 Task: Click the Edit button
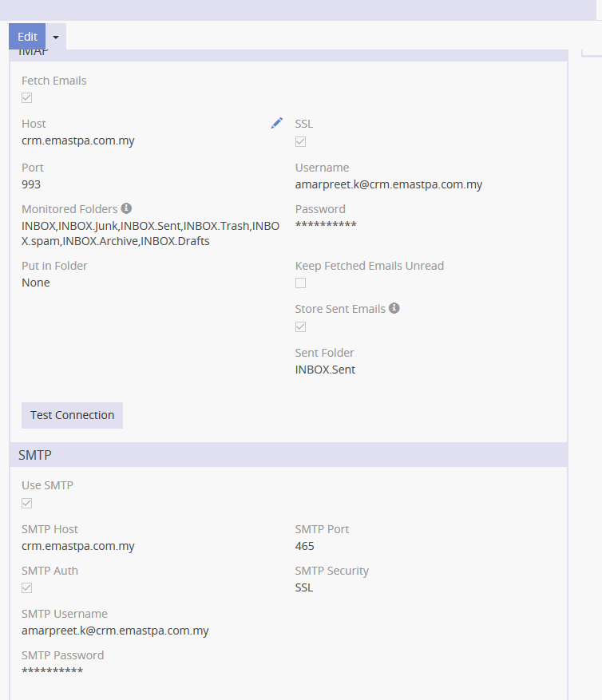27,37
